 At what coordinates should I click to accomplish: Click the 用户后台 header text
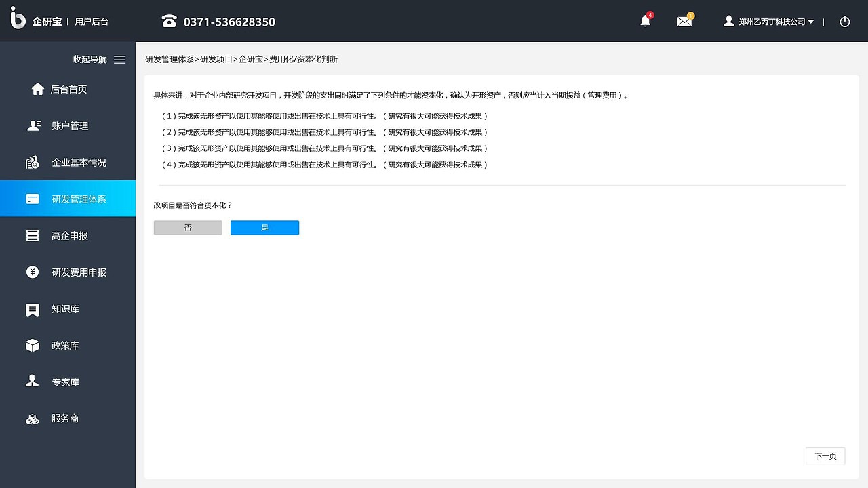point(92,22)
